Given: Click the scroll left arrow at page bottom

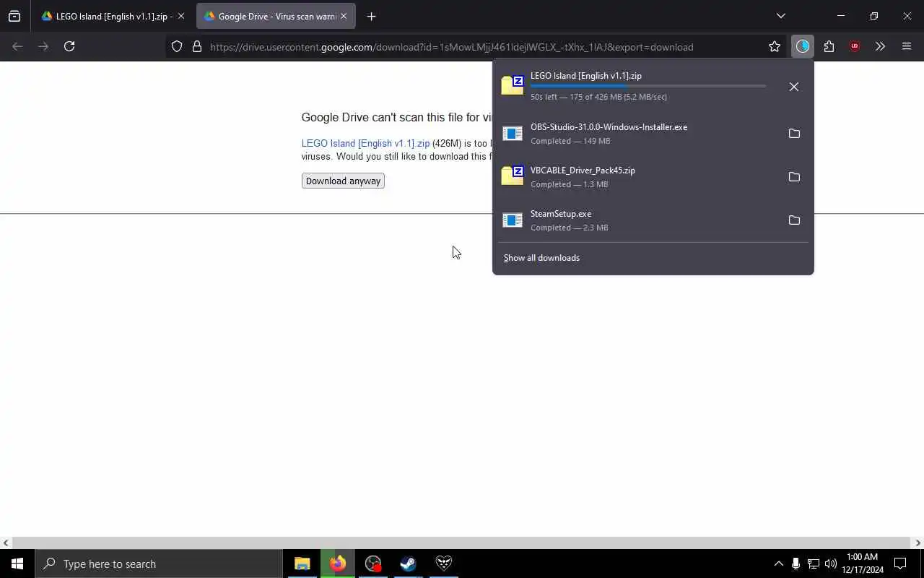Looking at the screenshot, I should (x=6, y=543).
